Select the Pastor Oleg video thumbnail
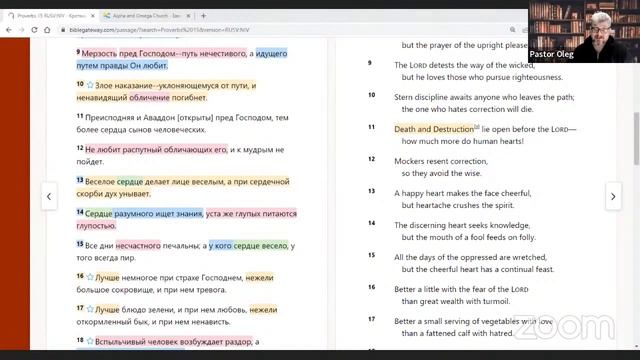The width and height of the screenshot is (640, 360). [x=584, y=31]
